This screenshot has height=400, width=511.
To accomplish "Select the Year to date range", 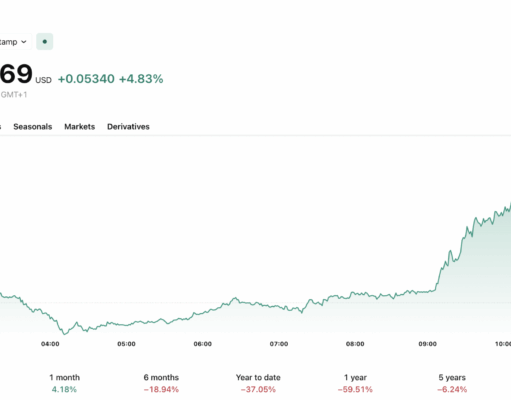I will click(x=258, y=383).
